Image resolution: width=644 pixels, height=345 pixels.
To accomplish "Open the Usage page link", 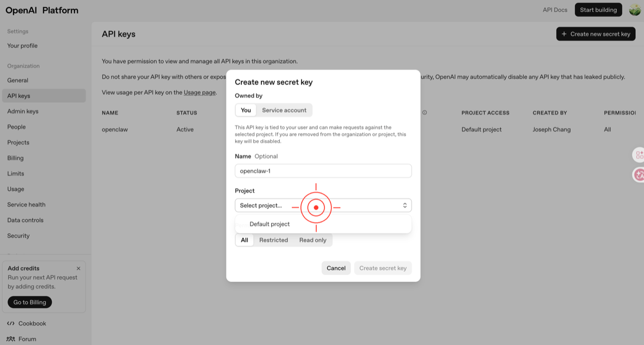I will (x=200, y=93).
